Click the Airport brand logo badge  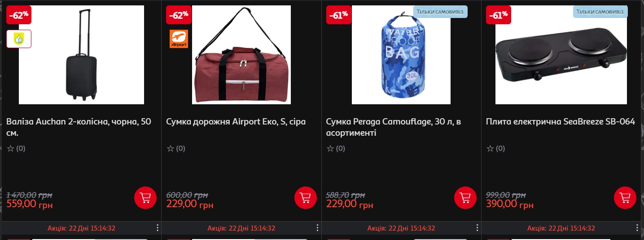pyautogui.click(x=179, y=39)
